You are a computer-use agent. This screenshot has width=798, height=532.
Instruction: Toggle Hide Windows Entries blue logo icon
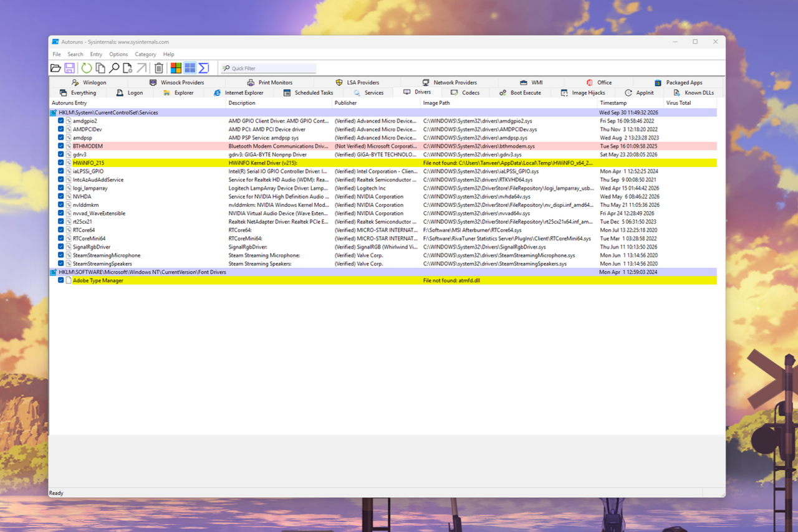pos(190,68)
